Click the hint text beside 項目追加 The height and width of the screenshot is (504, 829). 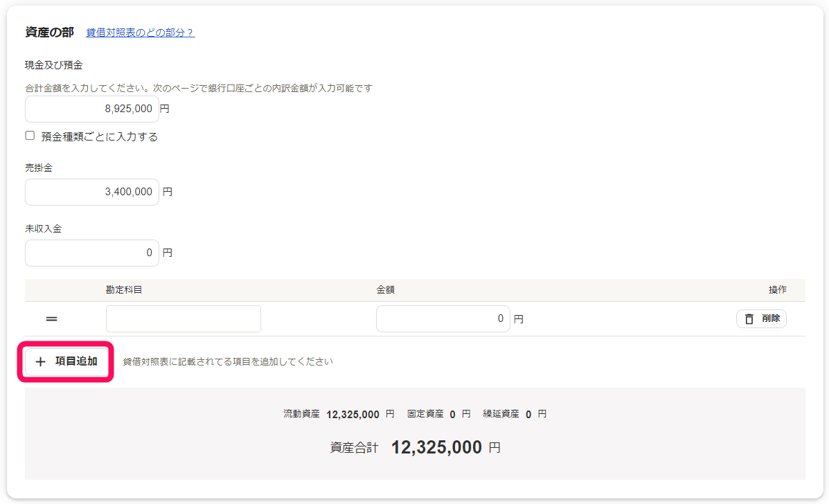coord(228,361)
